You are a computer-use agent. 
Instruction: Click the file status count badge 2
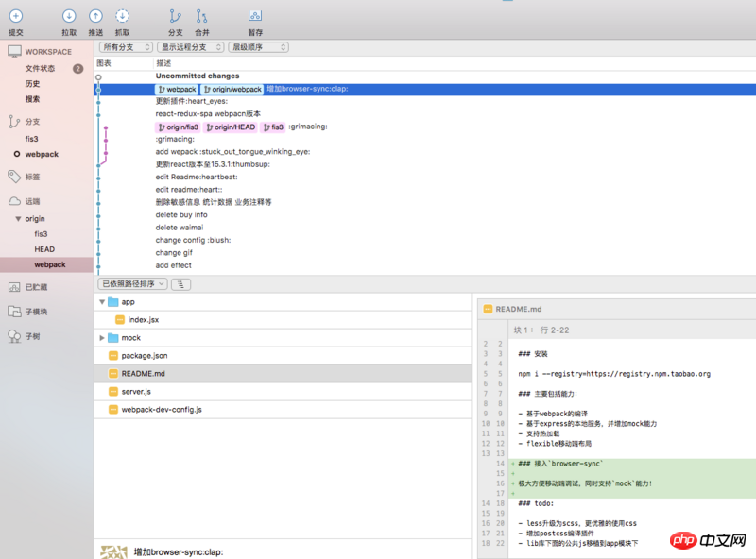pos(77,68)
